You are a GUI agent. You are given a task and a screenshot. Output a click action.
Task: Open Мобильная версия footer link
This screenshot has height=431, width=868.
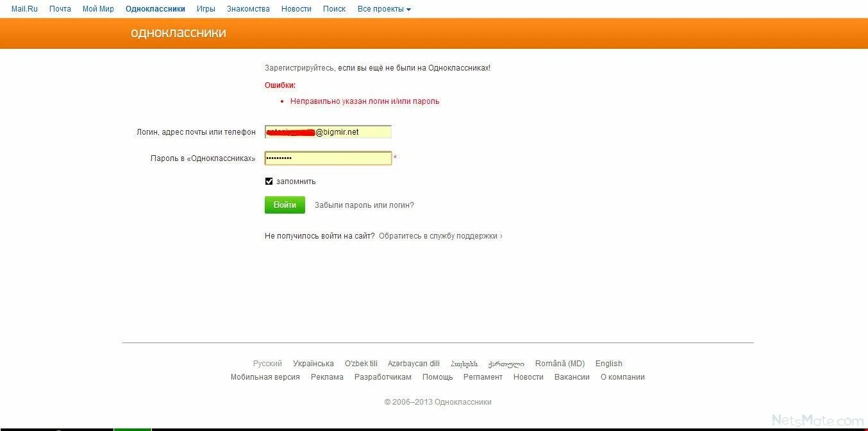tap(265, 377)
